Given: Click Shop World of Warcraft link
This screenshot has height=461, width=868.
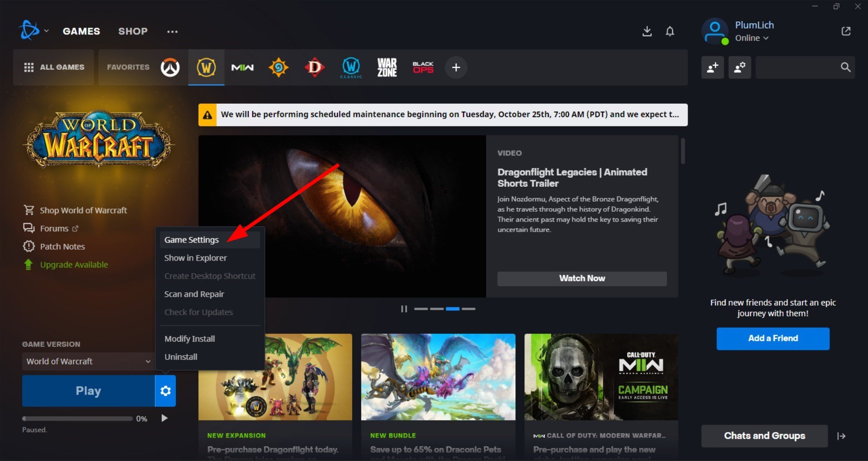Looking at the screenshot, I should [x=75, y=210].
